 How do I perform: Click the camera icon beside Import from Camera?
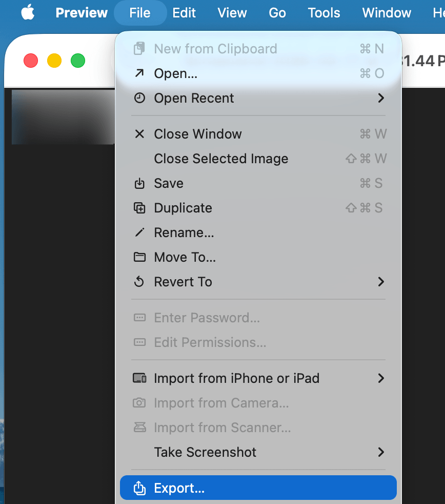pyautogui.click(x=139, y=403)
